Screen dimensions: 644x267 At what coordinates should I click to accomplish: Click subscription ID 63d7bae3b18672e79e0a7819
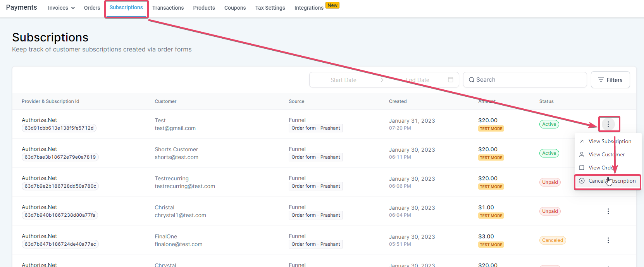[60, 157]
